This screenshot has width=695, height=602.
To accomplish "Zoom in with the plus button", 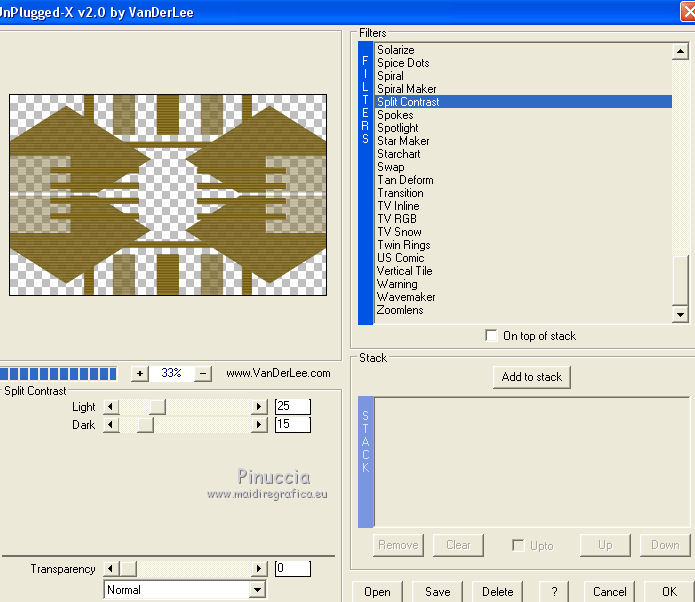I will click(x=140, y=374).
